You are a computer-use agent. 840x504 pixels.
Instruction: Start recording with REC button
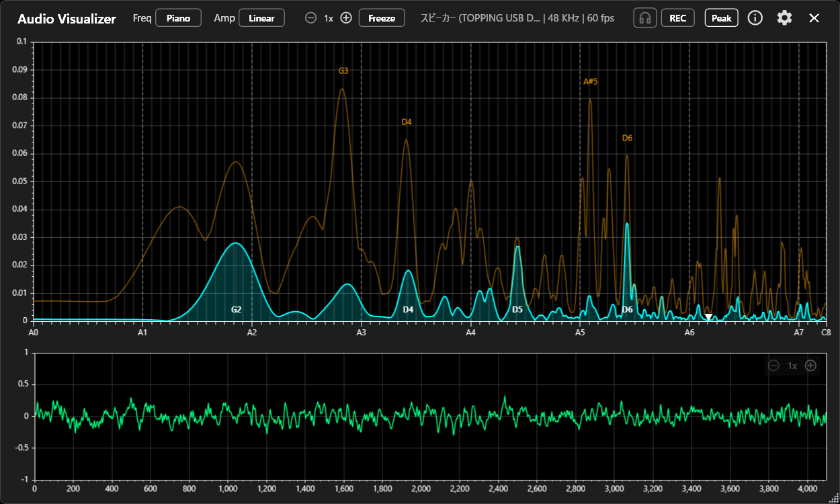[x=678, y=18]
